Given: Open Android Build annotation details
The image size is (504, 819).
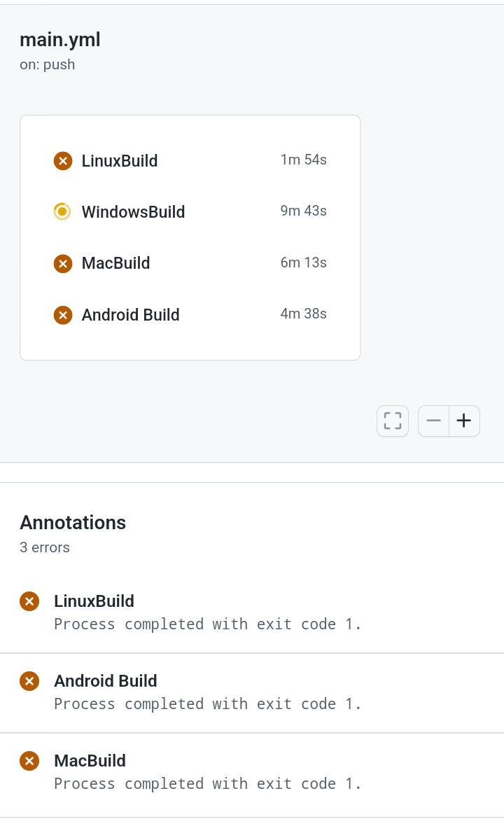Looking at the screenshot, I should [105, 680].
